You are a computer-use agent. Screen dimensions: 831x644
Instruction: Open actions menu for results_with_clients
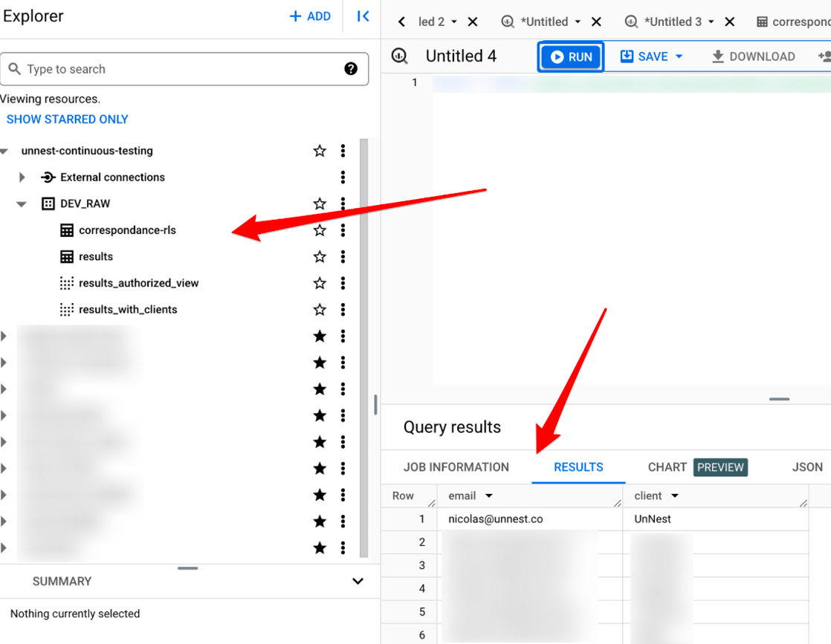pyautogui.click(x=343, y=310)
